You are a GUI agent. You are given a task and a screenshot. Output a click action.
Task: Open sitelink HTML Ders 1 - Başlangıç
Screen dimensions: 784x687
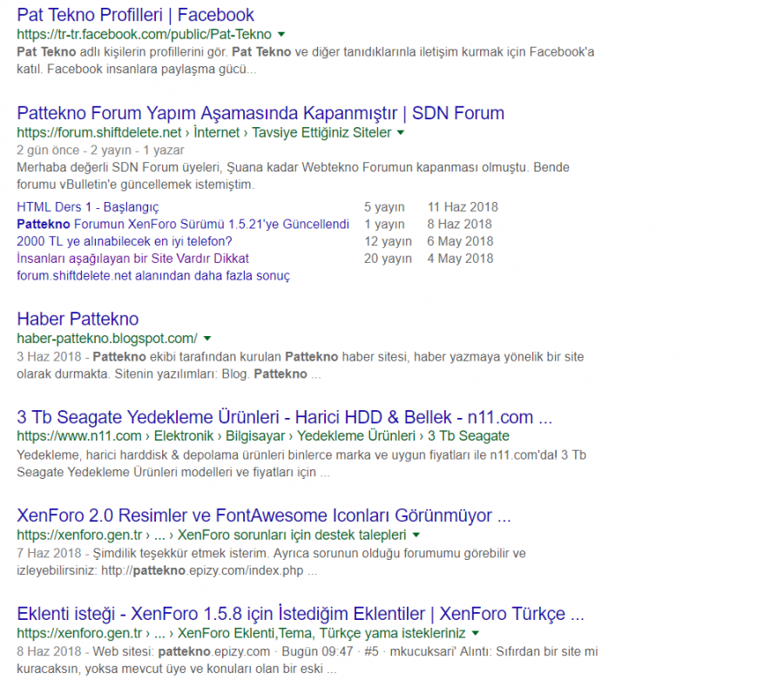[x=88, y=207]
